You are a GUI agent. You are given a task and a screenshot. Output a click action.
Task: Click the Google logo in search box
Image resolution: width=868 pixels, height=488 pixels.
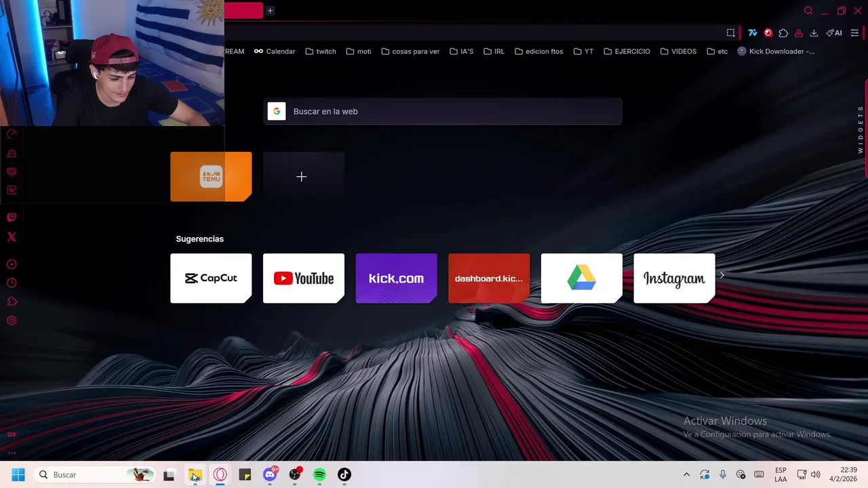[277, 111]
